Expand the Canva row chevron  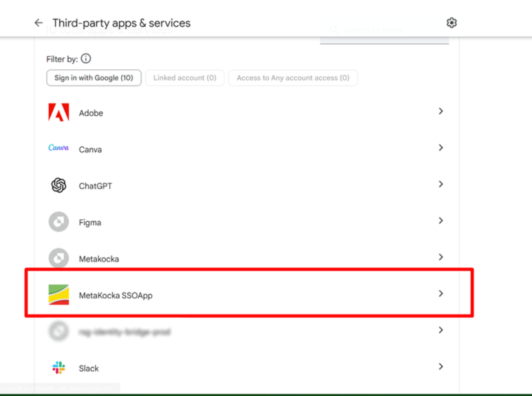coord(441,147)
